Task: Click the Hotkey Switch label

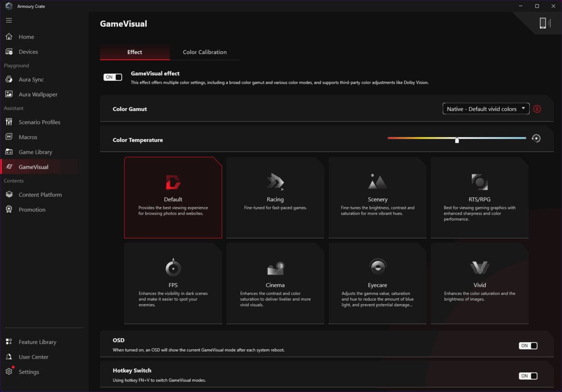Action: click(x=132, y=370)
